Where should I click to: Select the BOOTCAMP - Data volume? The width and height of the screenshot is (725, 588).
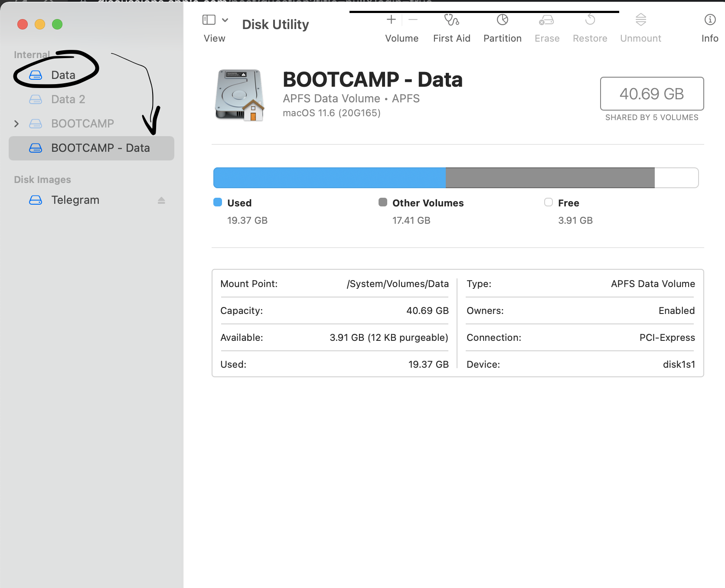(x=101, y=148)
